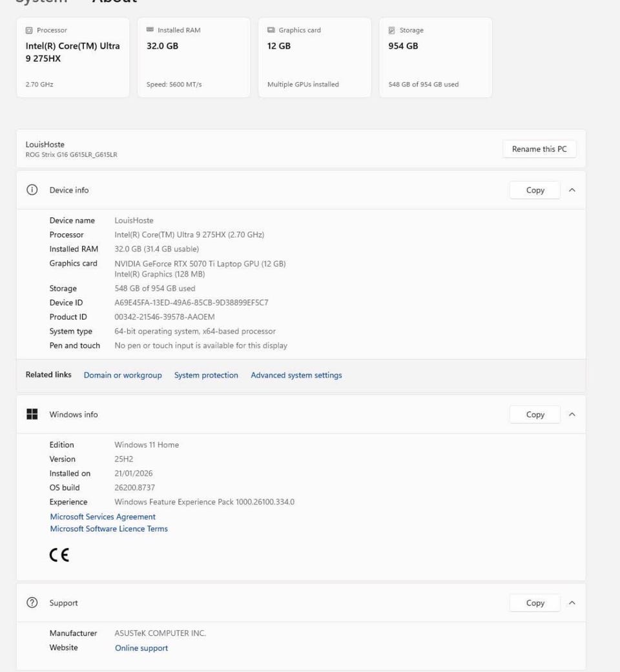Open Advanced system settings
Screen dimensions: 620x672
click(296, 375)
